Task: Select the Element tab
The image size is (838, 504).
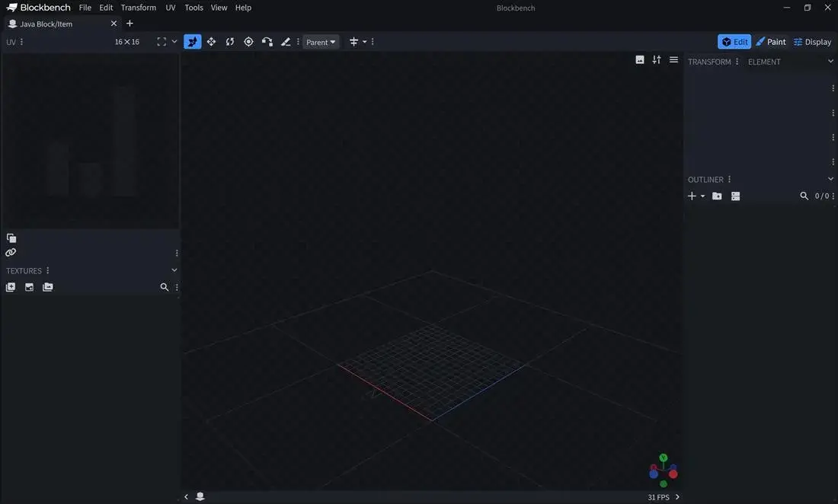Action: (764, 62)
